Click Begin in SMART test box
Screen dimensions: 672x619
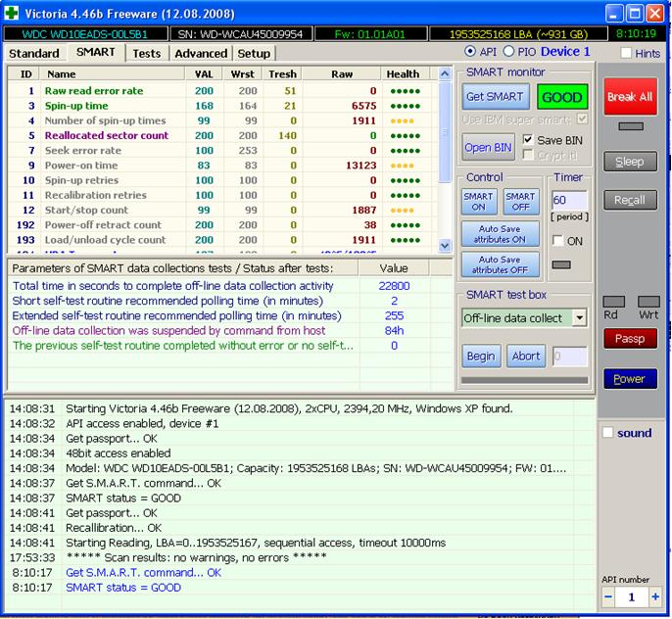tap(481, 356)
